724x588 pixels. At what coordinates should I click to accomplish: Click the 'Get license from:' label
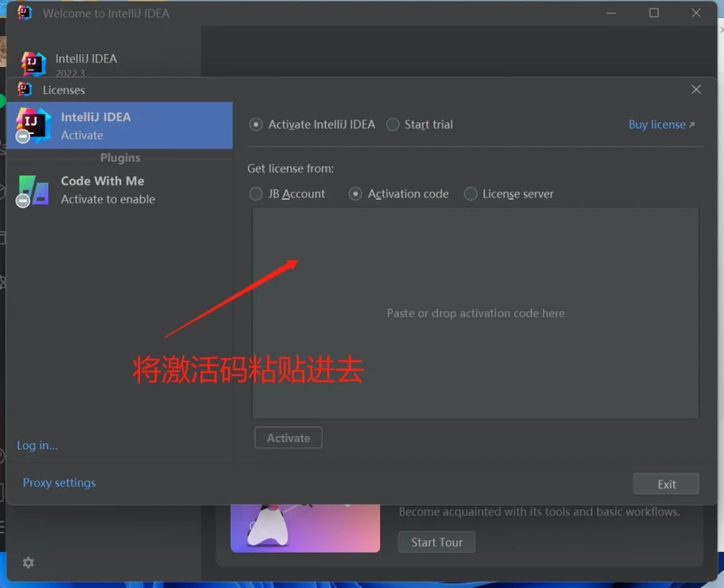coord(290,168)
